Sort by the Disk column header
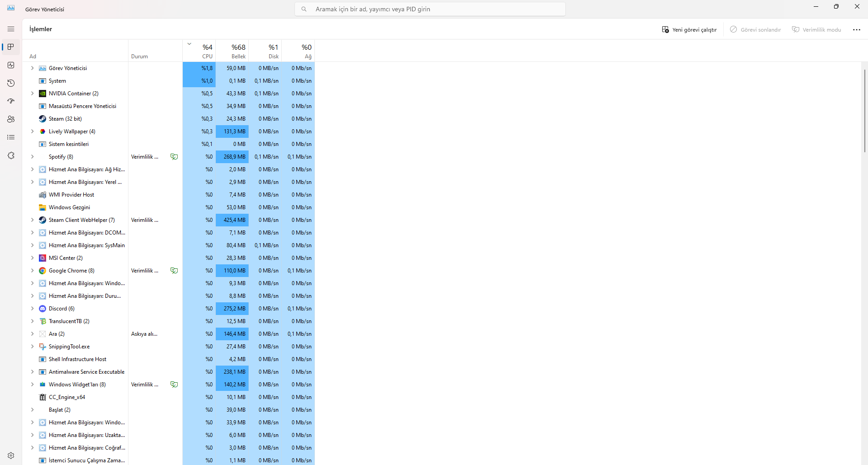The height and width of the screenshot is (465, 868). pyautogui.click(x=265, y=51)
